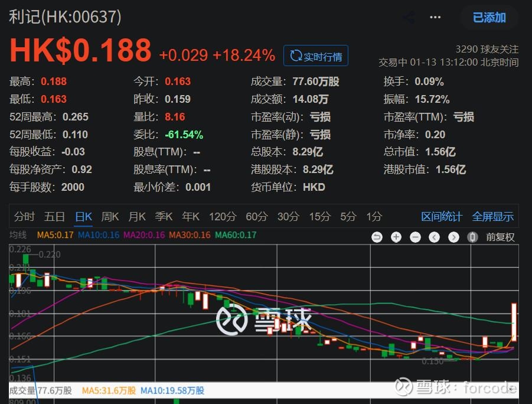Switch to 120分 interval tab
Image resolution: width=532 pixels, height=404 pixels.
(x=223, y=217)
